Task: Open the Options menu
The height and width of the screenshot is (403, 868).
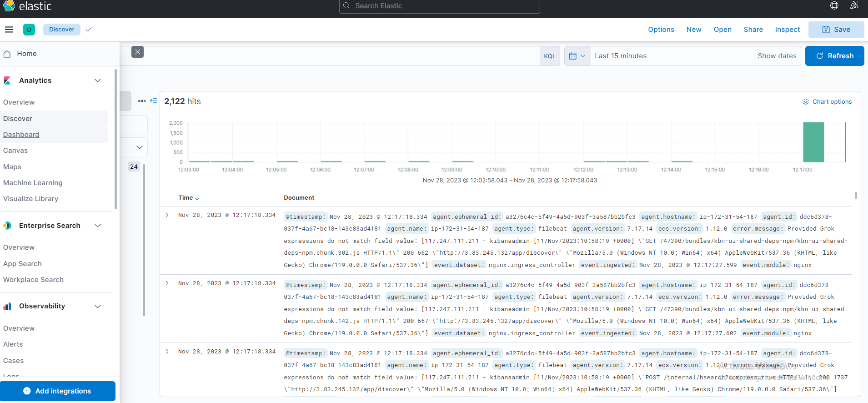Action: click(661, 30)
